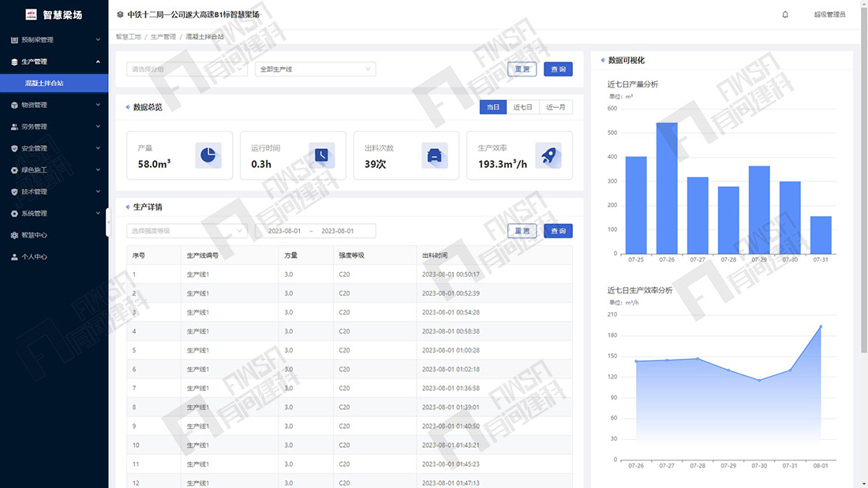Open the 请选择分组 dropdown
The width and height of the screenshot is (868, 488).
tap(187, 69)
